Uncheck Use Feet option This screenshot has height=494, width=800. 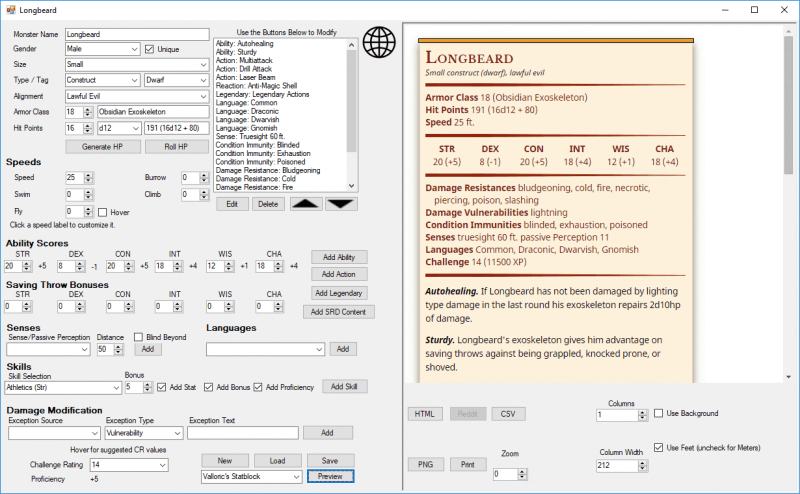click(658, 447)
